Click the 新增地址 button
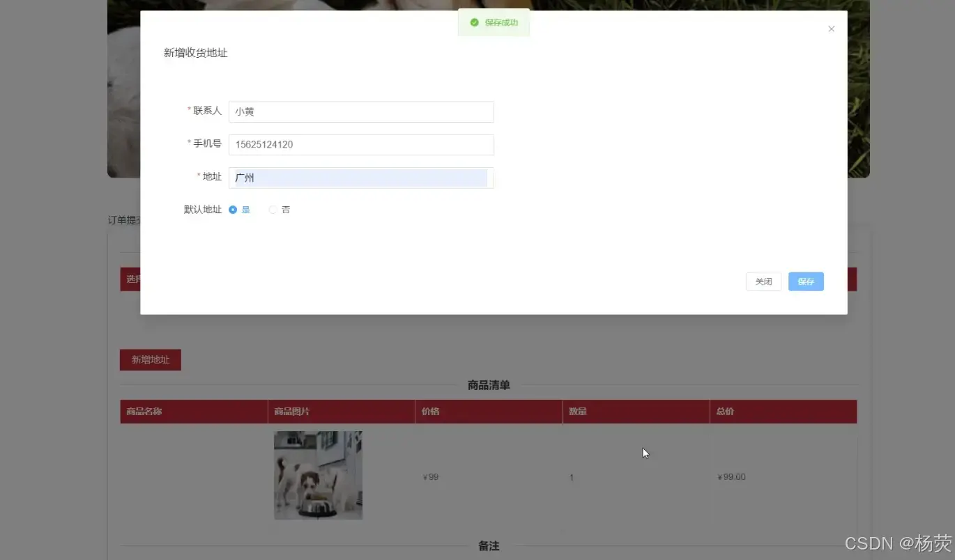The image size is (955, 560). point(151,359)
